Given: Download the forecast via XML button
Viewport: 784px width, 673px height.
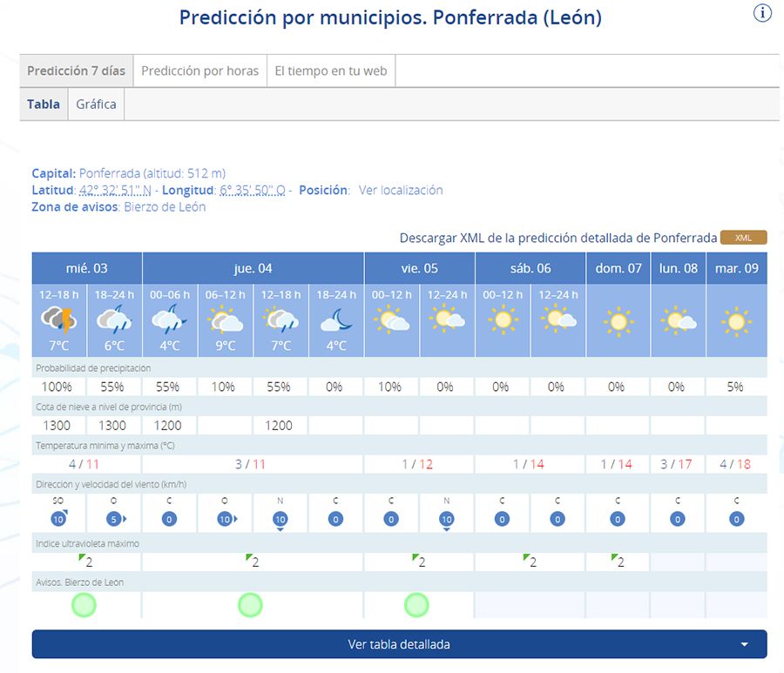Looking at the screenshot, I should [x=743, y=238].
